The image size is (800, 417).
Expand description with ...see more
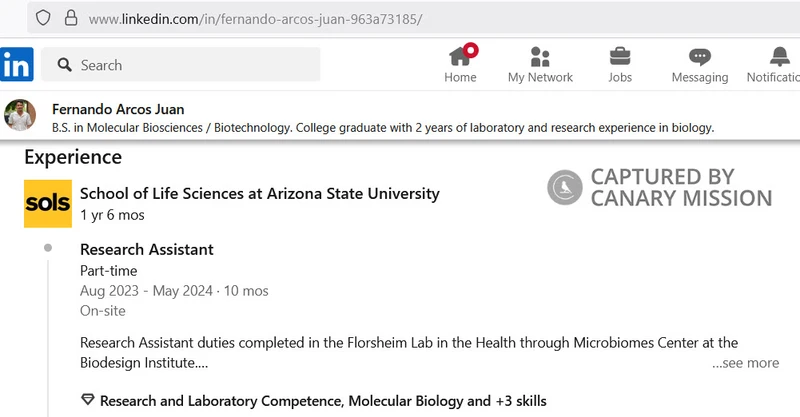point(745,363)
